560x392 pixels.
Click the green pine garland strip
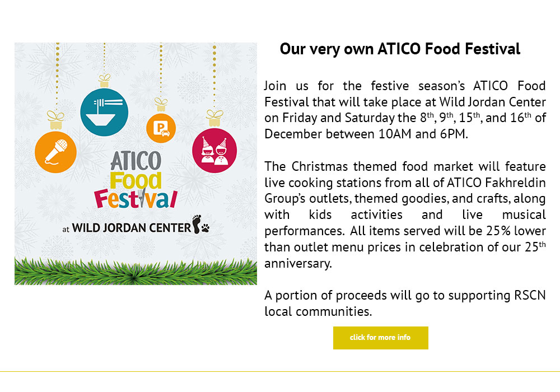[x=136, y=272]
